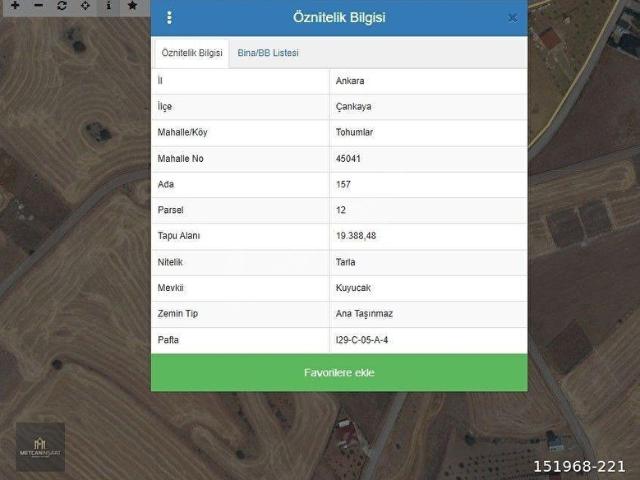The width and height of the screenshot is (640, 480).
Task: Select the Nitelik value Tarla
Action: 345,262
